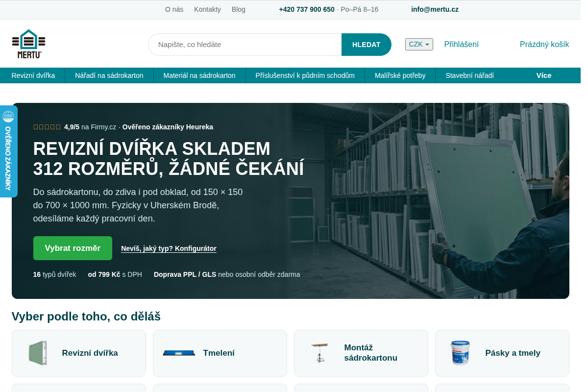This screenshot has width=588, height=392.
Task: Open the O nás page link
Action: click(x=174, y=9)
